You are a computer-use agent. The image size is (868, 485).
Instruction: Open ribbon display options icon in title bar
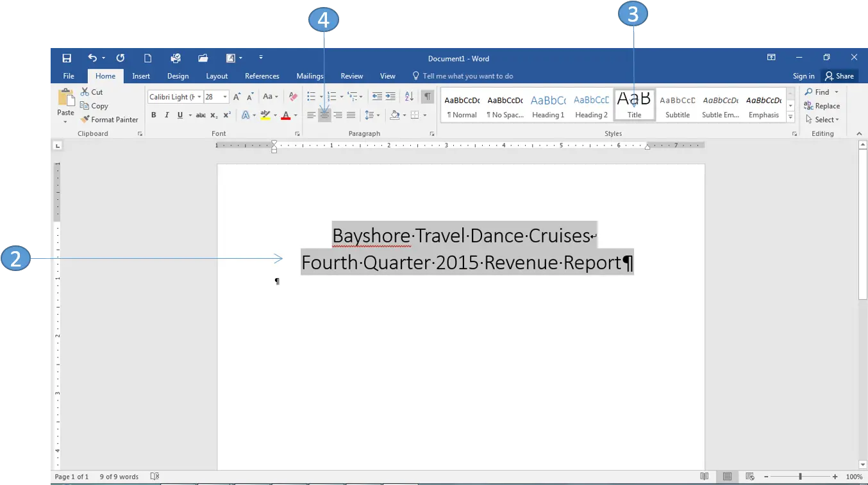[771, 58]
